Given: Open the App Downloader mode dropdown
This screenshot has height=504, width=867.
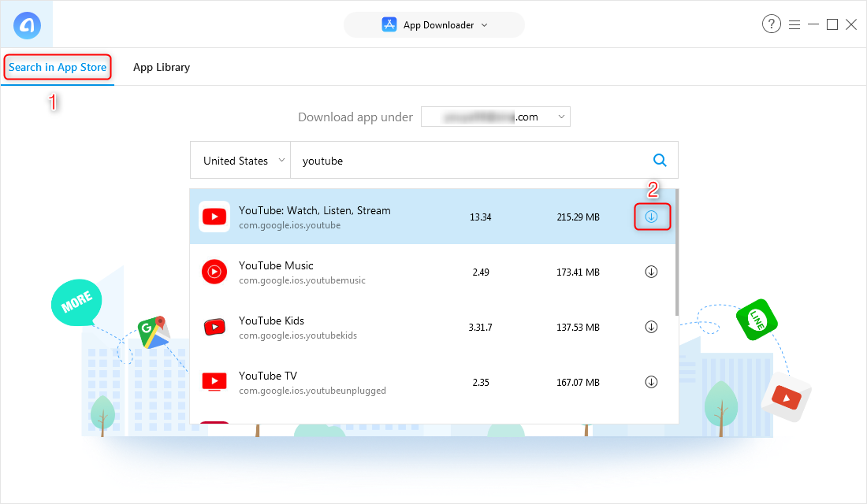Looking at the screenshot, I should [433, 24].
